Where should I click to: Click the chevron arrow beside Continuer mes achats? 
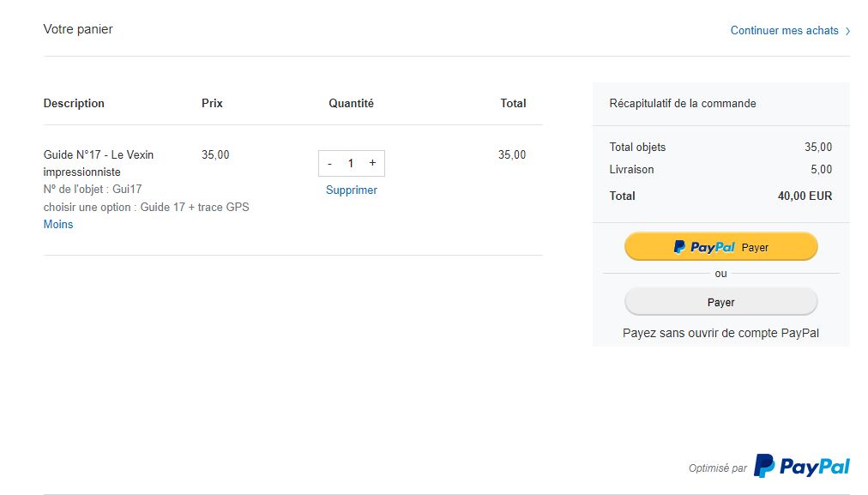(x=847, y=31)
